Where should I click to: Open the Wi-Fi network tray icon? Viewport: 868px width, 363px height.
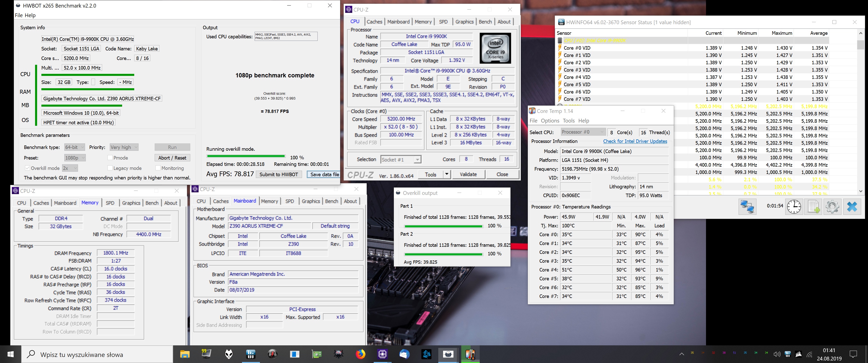pyautogui.click(x=809, y=354)
